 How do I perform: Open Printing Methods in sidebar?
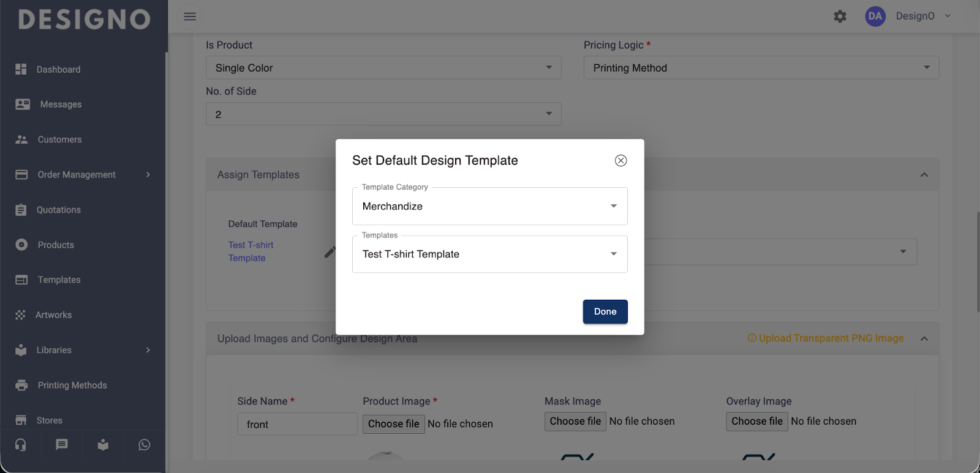tap(72, 385)
